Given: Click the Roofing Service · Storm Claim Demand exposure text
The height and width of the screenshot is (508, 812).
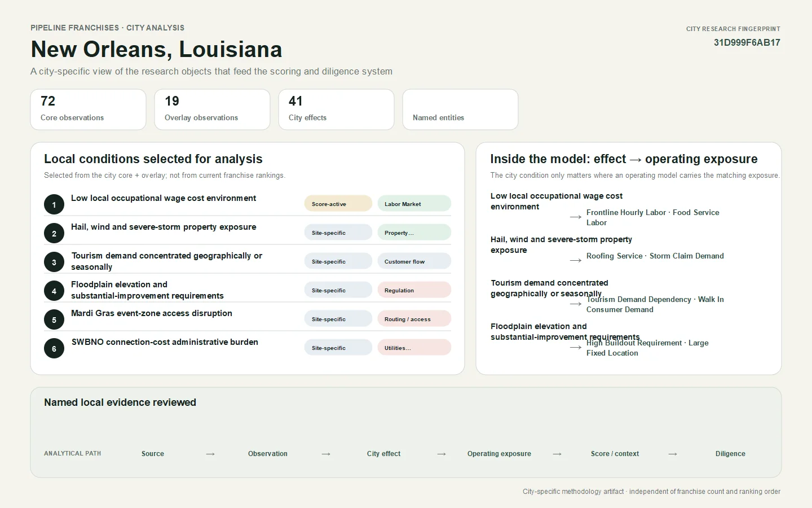Looking at the screenshot, I should pyautogui.click(x=655, y=256).
